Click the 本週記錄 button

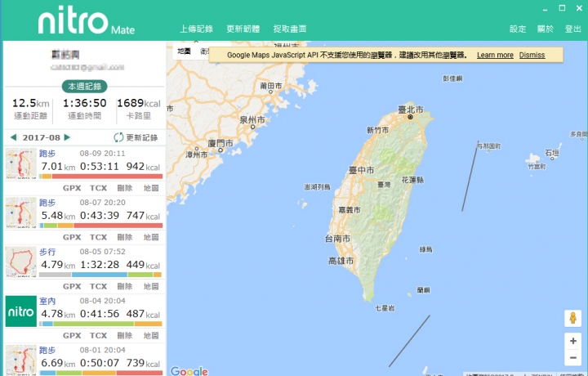click(x=85, y=87)
